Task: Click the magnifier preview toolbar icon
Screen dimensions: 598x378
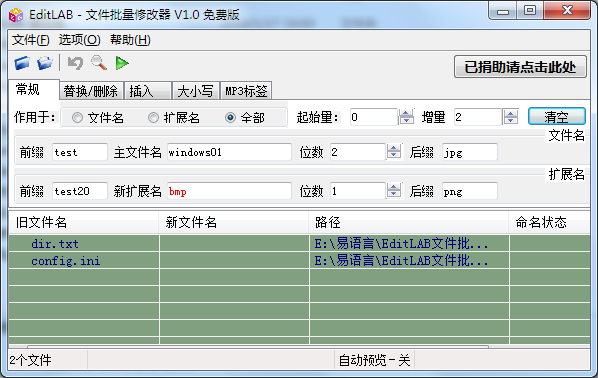Action: point(99,63)
